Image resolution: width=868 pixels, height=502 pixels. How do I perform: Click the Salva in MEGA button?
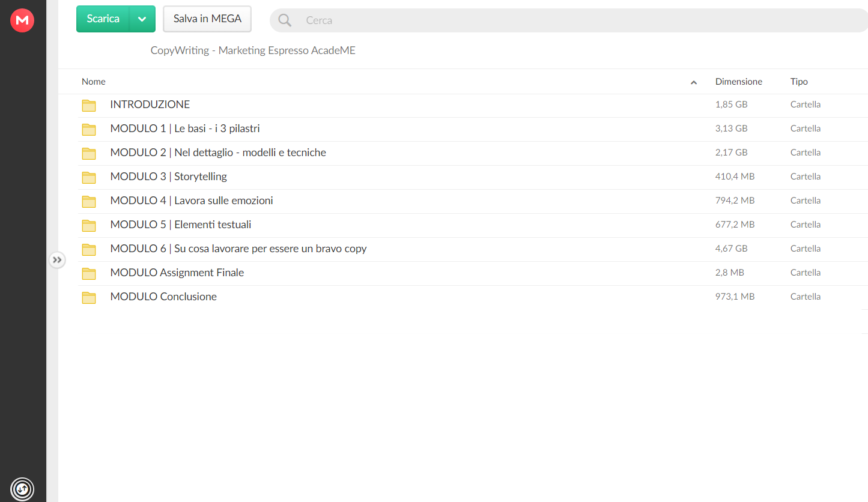click(x=207, y=19)
